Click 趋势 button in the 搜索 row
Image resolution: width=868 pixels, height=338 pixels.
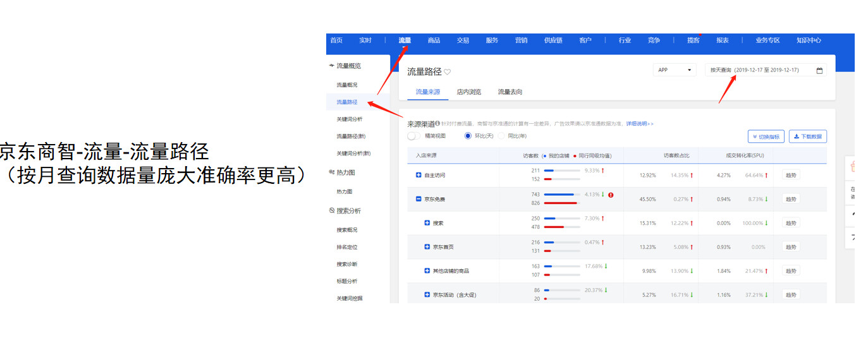tap(791, 223)
